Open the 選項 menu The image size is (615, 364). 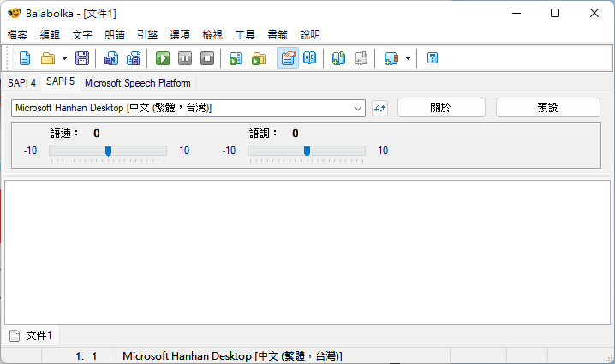180,35
